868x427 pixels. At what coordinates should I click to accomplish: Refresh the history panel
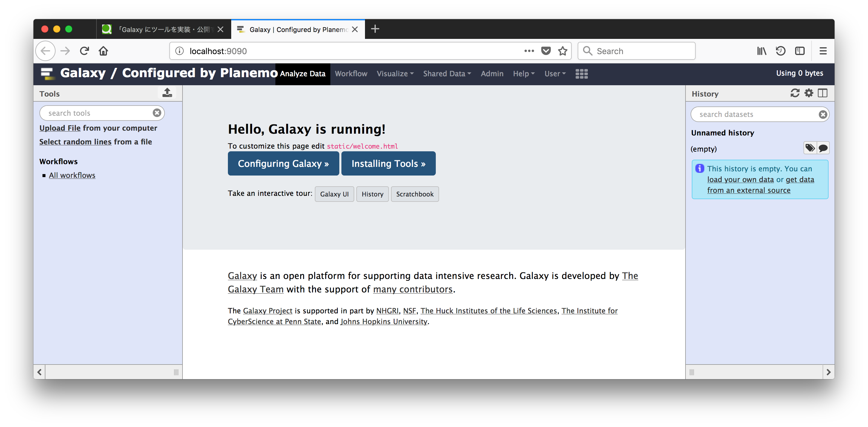tap(795, 93)
